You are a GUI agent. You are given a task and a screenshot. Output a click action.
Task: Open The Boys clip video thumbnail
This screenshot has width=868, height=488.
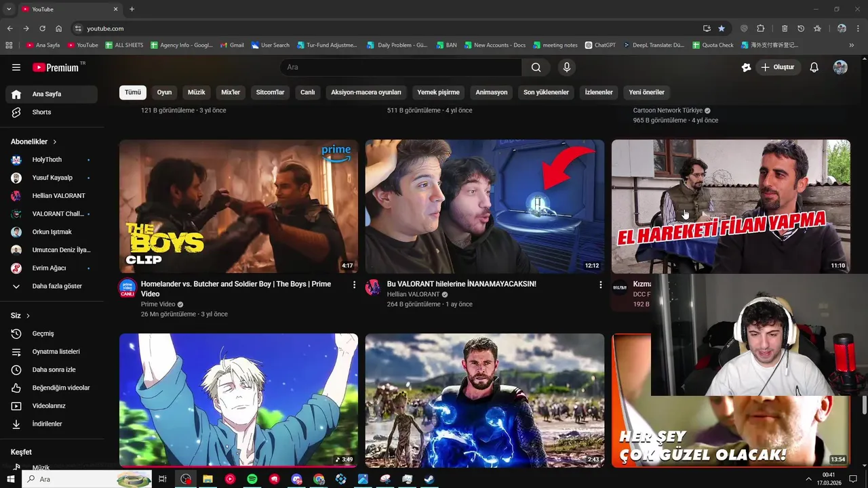coord(239,207)
